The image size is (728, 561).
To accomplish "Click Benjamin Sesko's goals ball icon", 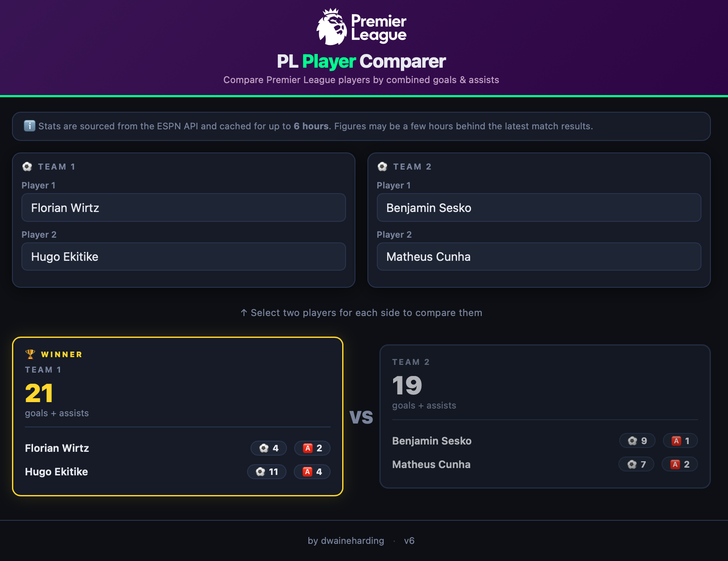I will [x=633, y=441].
